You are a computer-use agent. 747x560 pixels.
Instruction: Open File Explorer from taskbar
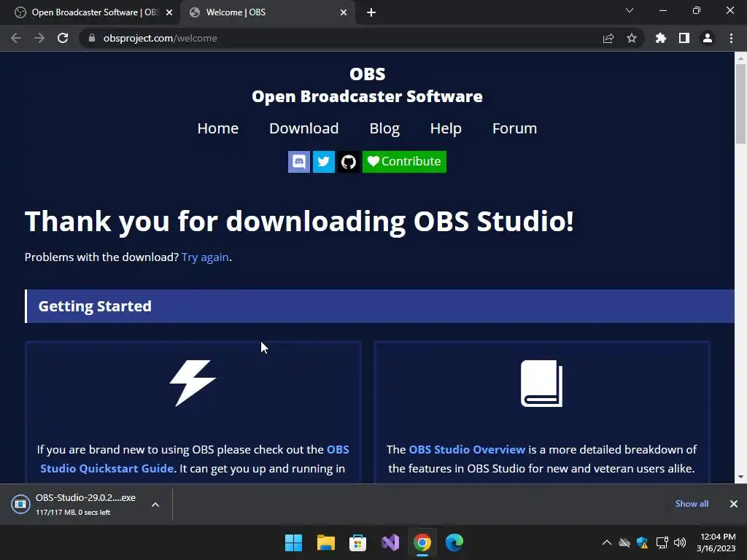(x=326, y=542)
